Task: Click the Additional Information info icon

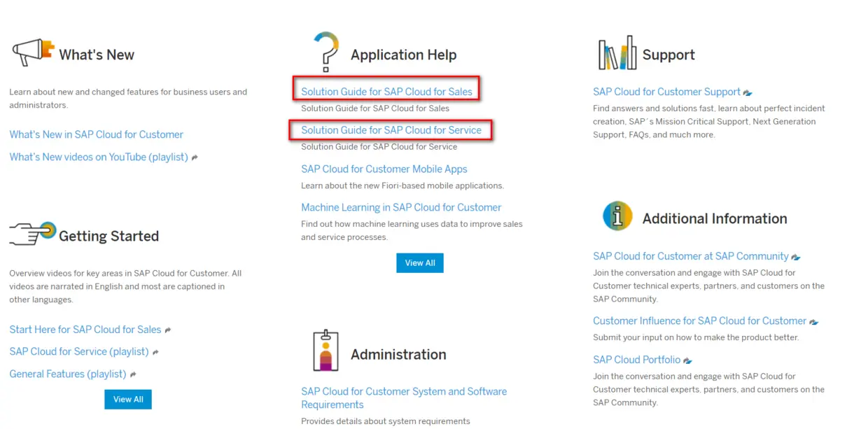Action: 617,216
